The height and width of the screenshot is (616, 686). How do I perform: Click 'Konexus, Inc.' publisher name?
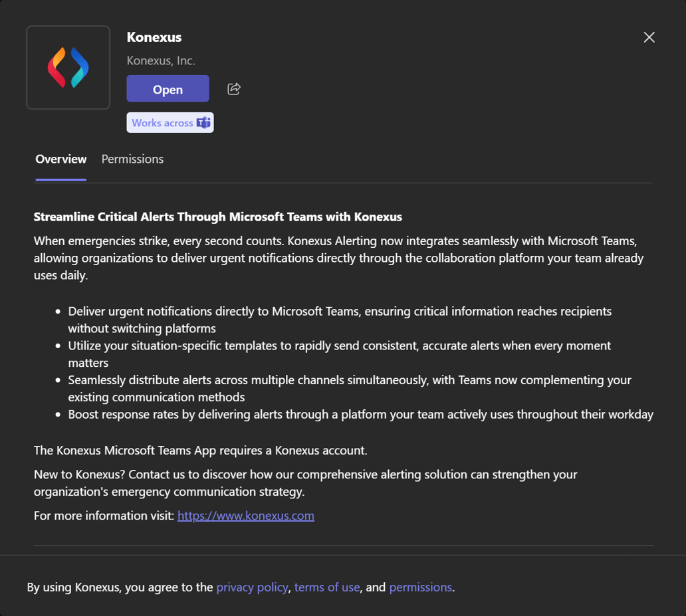coord(161,60)
